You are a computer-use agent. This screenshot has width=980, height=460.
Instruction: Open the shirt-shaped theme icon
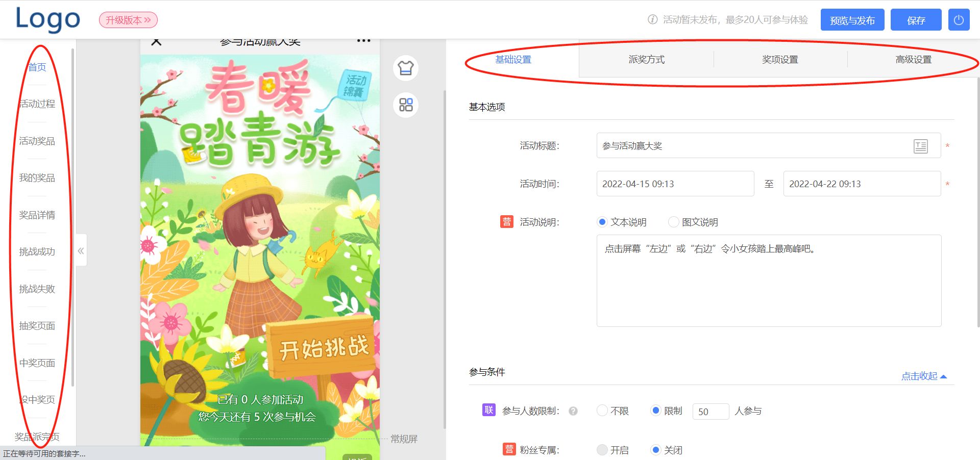pyautogui.click(x=406, y=68)
